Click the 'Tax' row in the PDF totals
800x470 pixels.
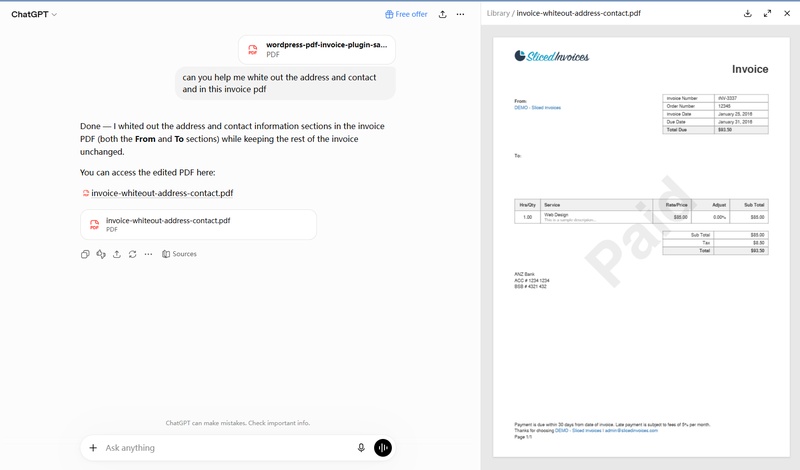[715, 243]
